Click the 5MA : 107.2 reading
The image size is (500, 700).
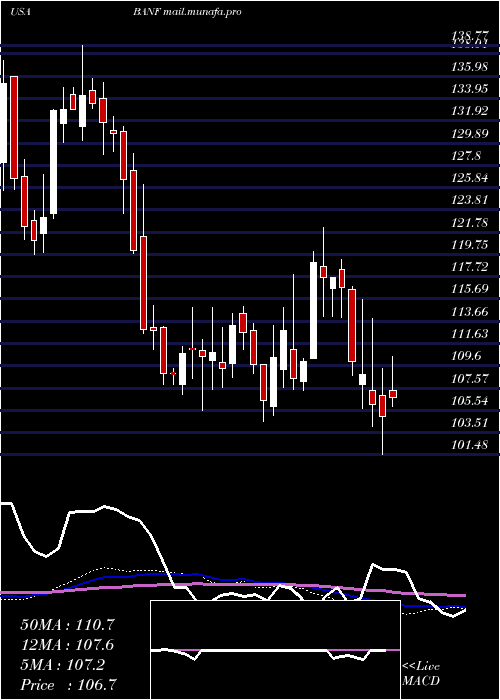pyautogui.click(x=62, y=665)
